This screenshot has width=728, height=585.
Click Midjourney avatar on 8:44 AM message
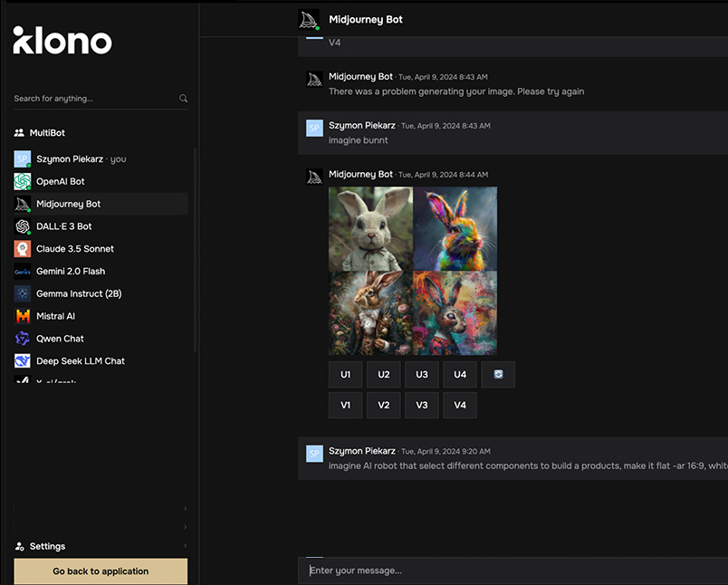click(x=314, y=177)
